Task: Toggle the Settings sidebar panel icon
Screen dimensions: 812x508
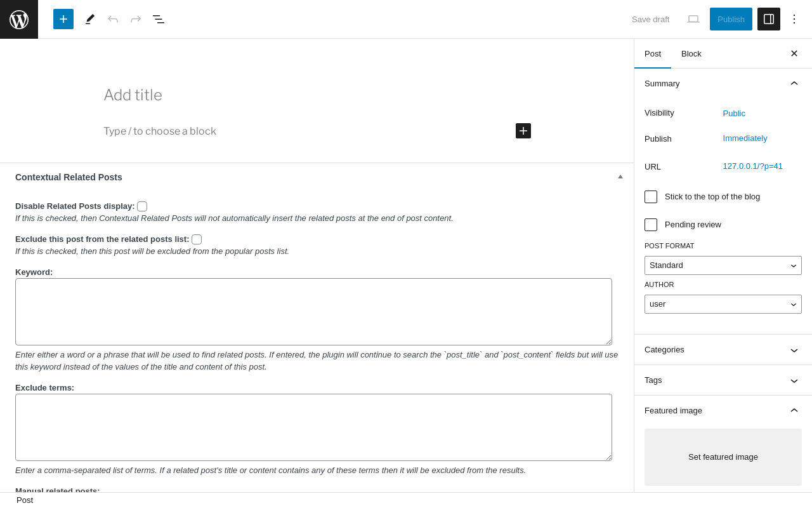Action: pyautogui.click(x=769, y=19)
